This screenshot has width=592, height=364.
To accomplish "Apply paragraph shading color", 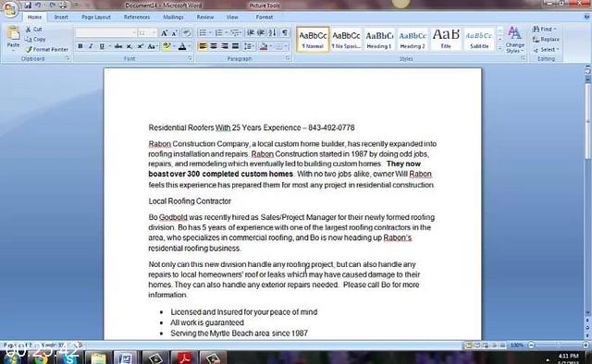I will [x=264, y=46].
